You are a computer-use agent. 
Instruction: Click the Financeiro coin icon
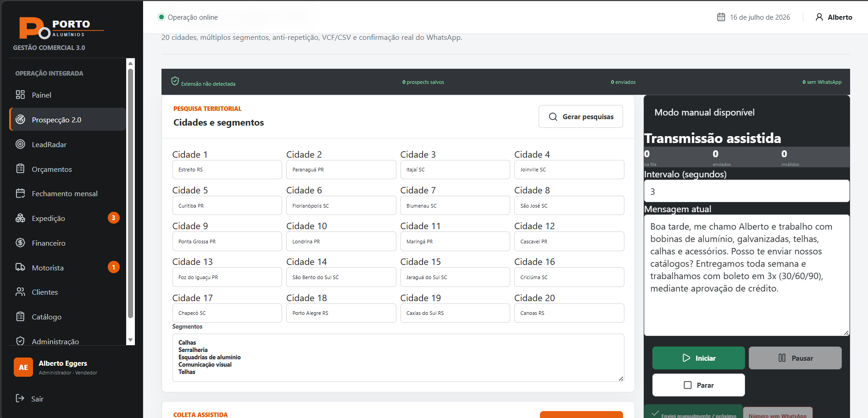click(x=20, y=243)
